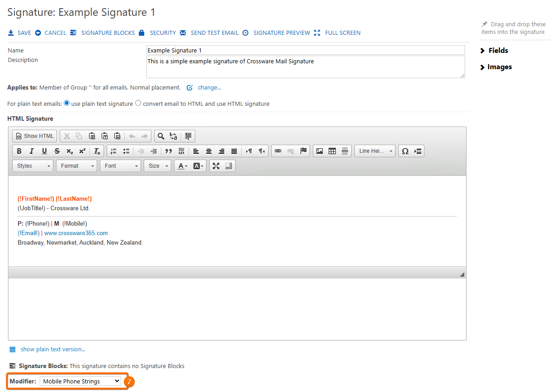
Task: Open the text color picker
Action: click(182, 166)
